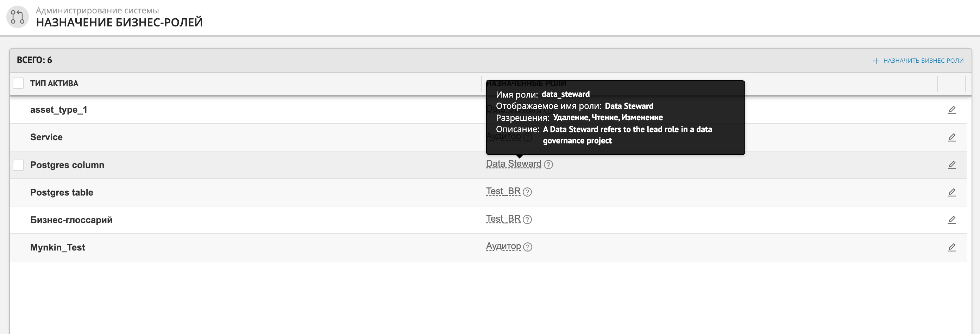Screen dimensions: 980x334
Task: Click the Назначить бизнес-роли button
Action: point(918,61)
